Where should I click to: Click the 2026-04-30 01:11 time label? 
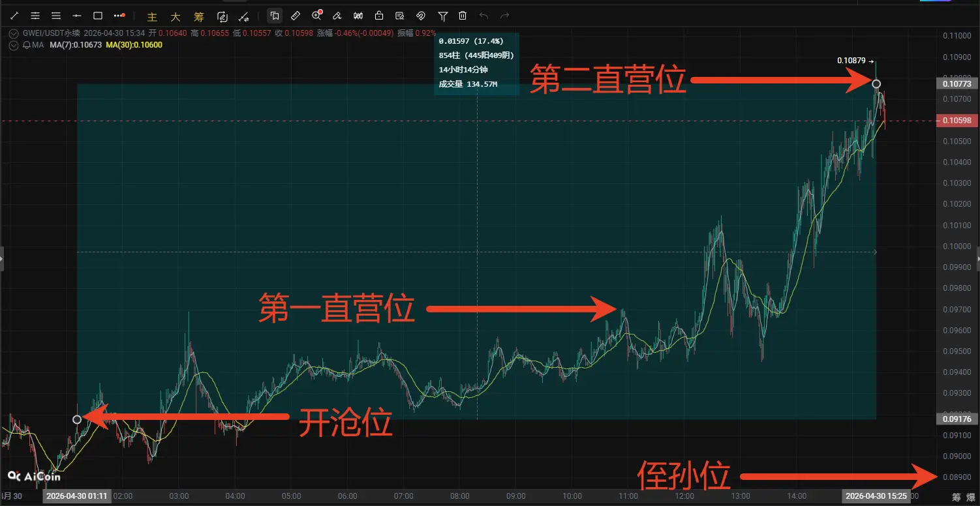point(76,496)
